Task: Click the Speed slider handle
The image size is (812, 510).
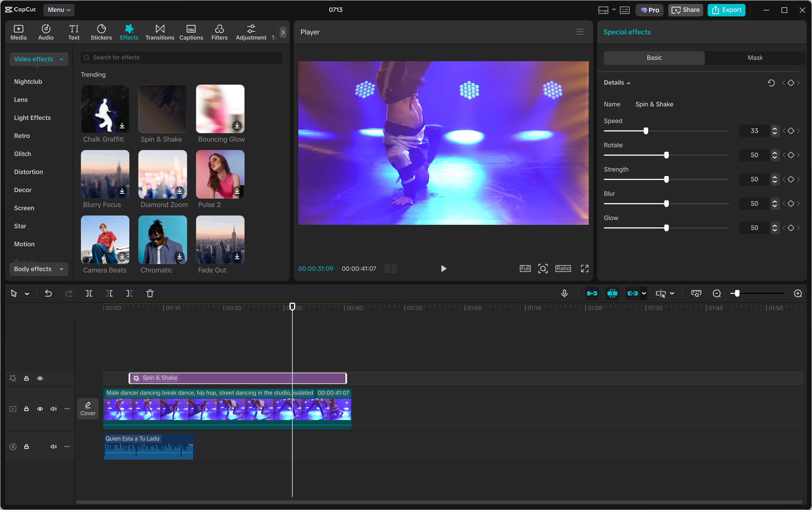Action: pos(645,131)
